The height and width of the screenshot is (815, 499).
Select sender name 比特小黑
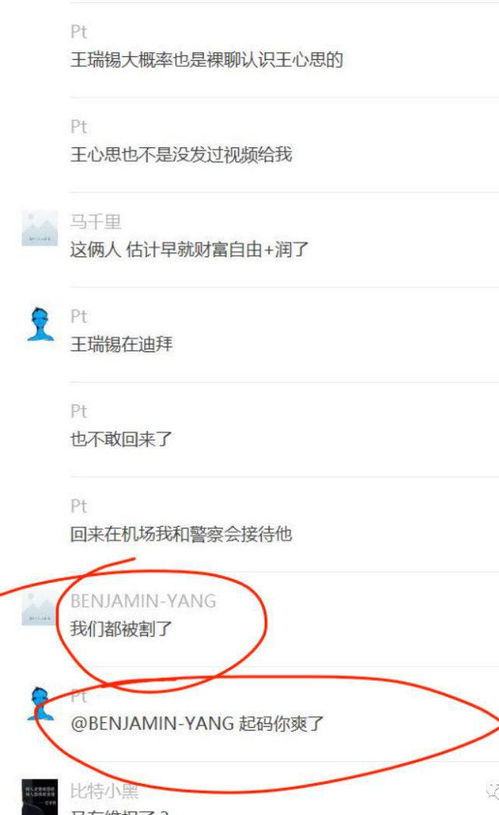coord(104,791)
